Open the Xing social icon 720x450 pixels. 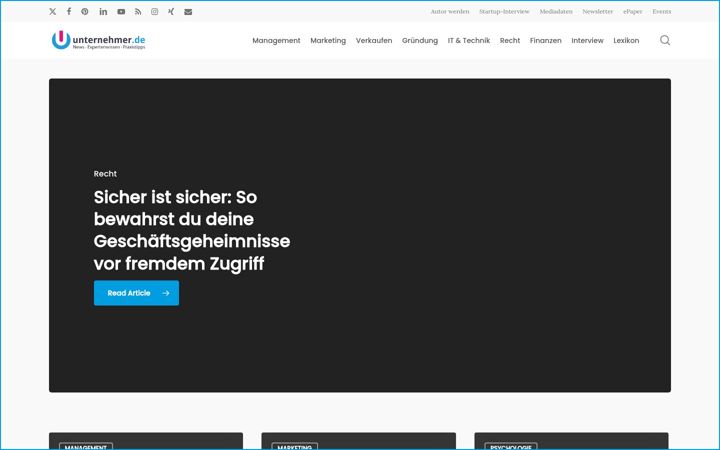tap(171, 11)
